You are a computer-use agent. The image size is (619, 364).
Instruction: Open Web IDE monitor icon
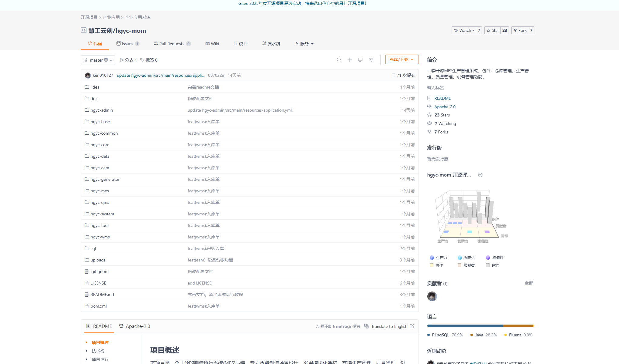click(x=360, y=60)
